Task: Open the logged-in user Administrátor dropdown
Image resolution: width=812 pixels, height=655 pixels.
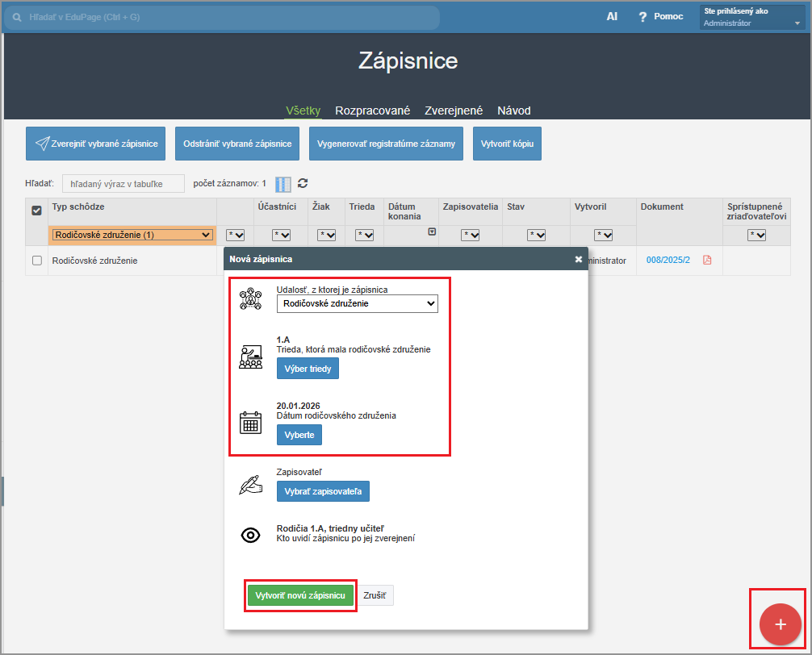Action: [752, 18]
